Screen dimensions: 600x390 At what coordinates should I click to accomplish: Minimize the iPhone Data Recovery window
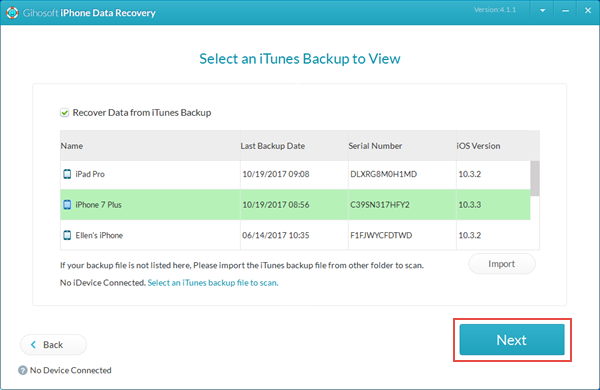565,11
